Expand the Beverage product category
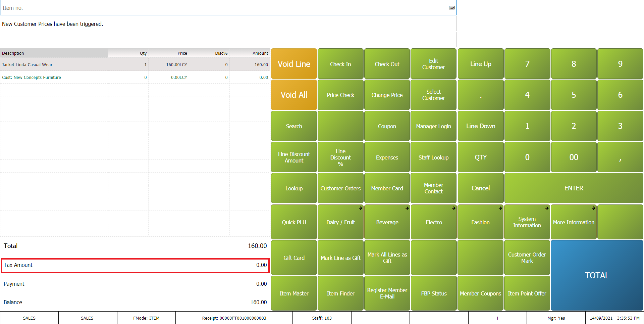 point(387,222)
